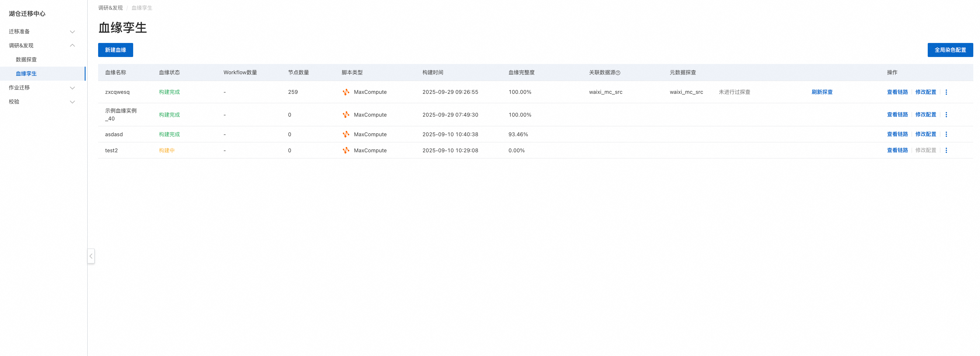Screen dimensions: 980x356
Task: Open more actions menu for zxcqwesq row
Action: pyautogui.click(x=946, y=92)
